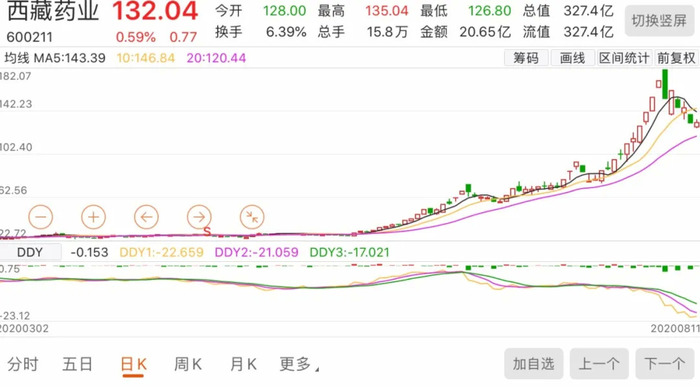Switch to the 分时 intraday tab
The image size is (700, 387).
point(23,364)
